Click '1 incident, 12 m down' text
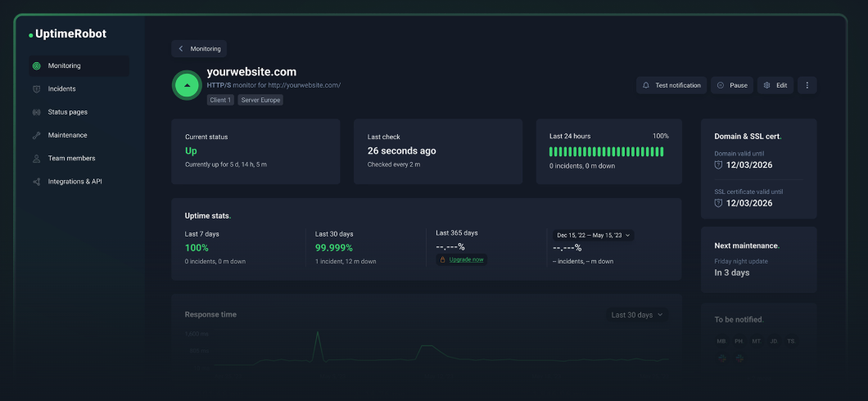Viewport: 868px width, 401px height. (346, 262)
